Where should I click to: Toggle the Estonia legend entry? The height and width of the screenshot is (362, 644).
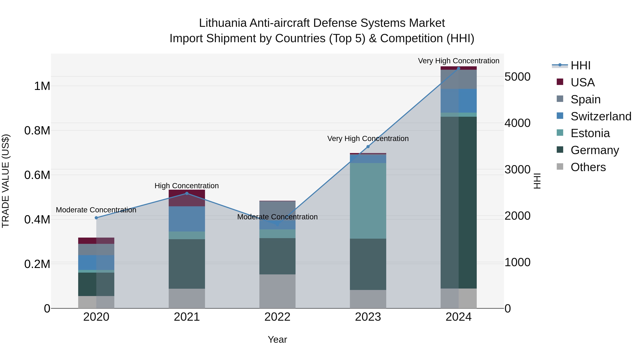click(x=583, y=133)
